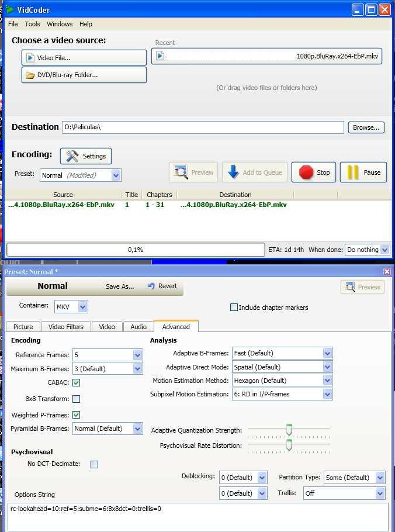
Task: Switch to the Video Filters tab
Action: tap(66, 327)
